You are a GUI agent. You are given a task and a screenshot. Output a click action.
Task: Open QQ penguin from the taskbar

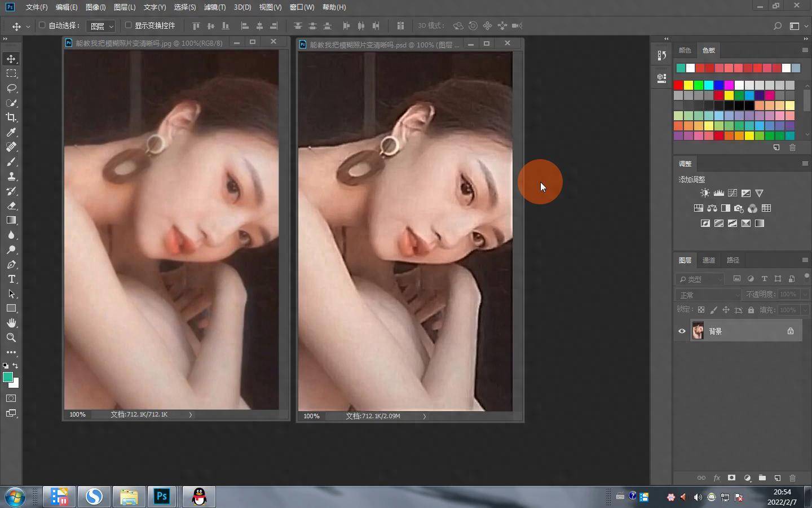click(199, 497)
